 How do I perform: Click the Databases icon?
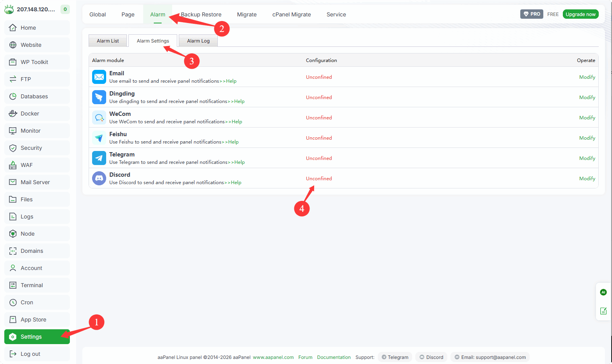pyautogui.click(x=13, y=96)
